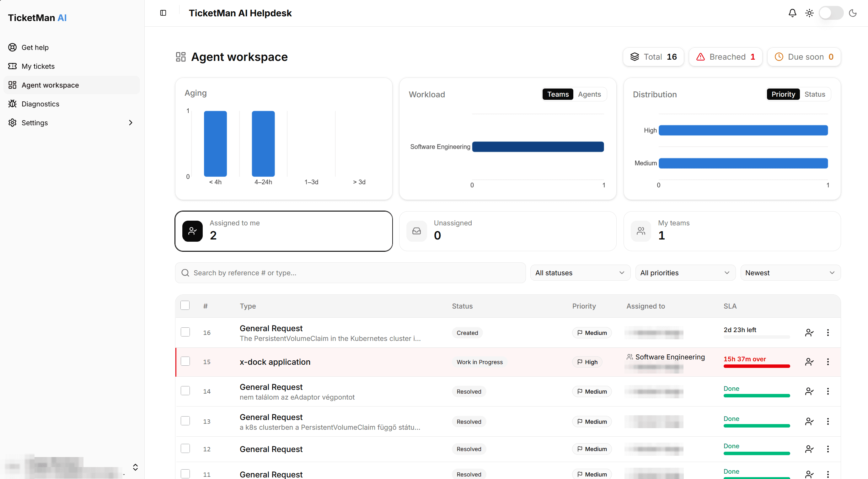Check the box for ticket 16

pyautogui.click(x=185, y=332)
